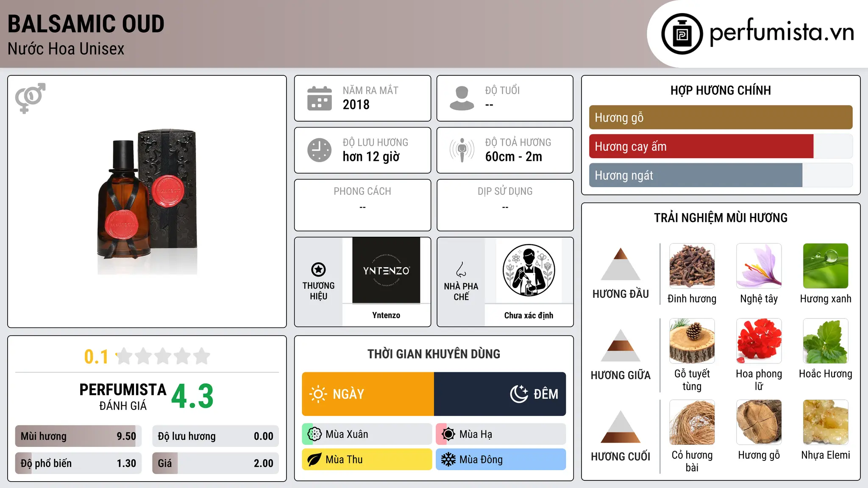The width and height of the screenshot is (868, 488).
Task: Click the Hương cay ấm accord bar
Action: pyautogui.click(x=721, y=147)
